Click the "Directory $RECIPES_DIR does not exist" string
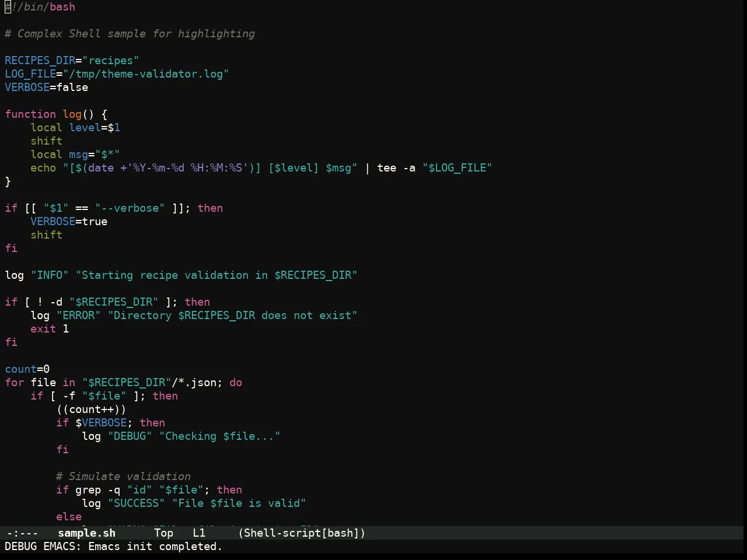This screenshot has height=560, width=747. tap(232, 316)
